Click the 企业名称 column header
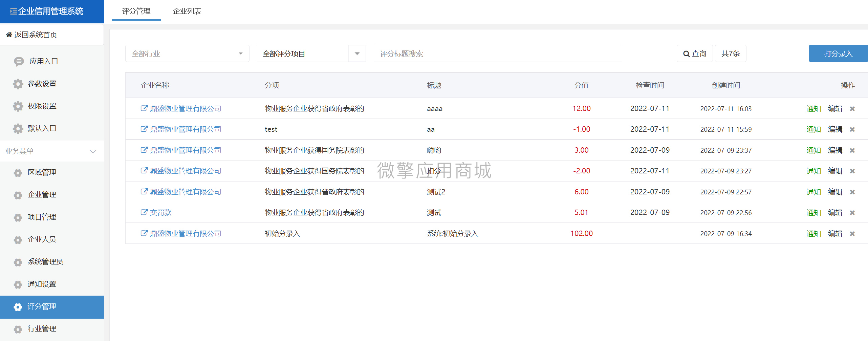The height and width of the screenshot is (341, 868). [x=155, y=85]
